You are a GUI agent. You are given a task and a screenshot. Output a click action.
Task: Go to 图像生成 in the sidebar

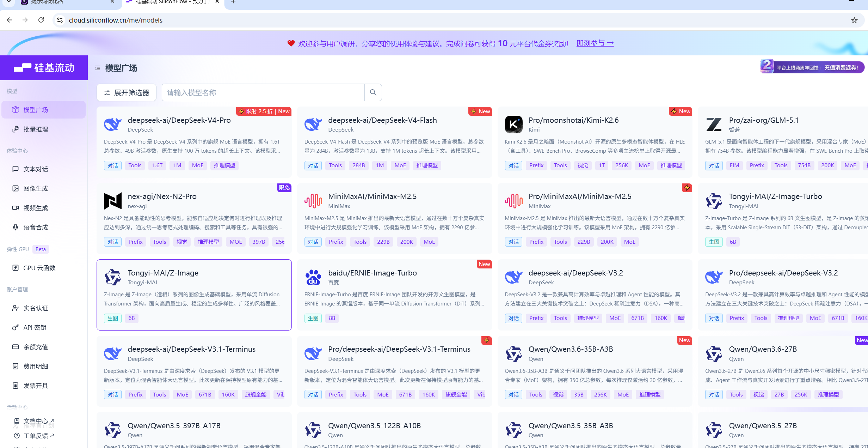coord(44,188)
